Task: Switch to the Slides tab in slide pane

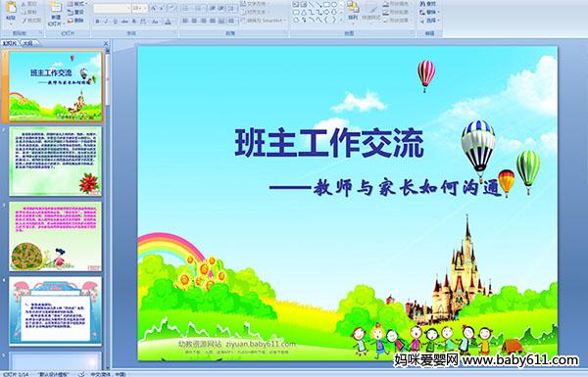Action: coord(10,43)
